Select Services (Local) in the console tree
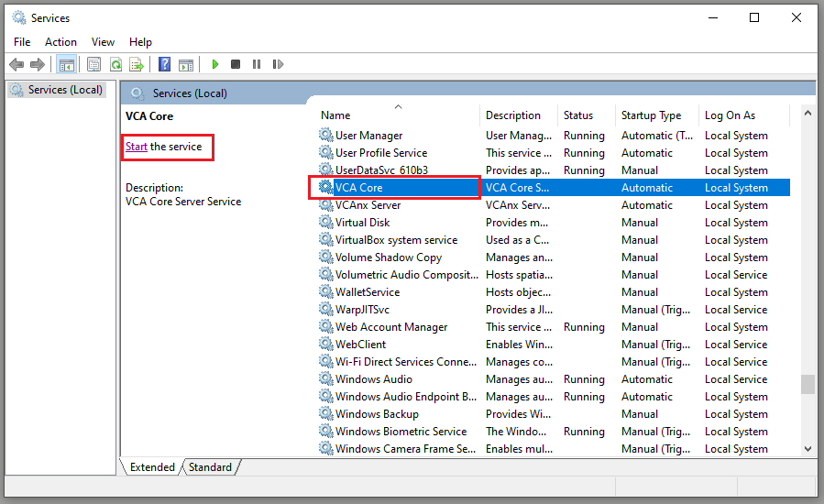Screen dimensions: 824x504 point(65,90)
